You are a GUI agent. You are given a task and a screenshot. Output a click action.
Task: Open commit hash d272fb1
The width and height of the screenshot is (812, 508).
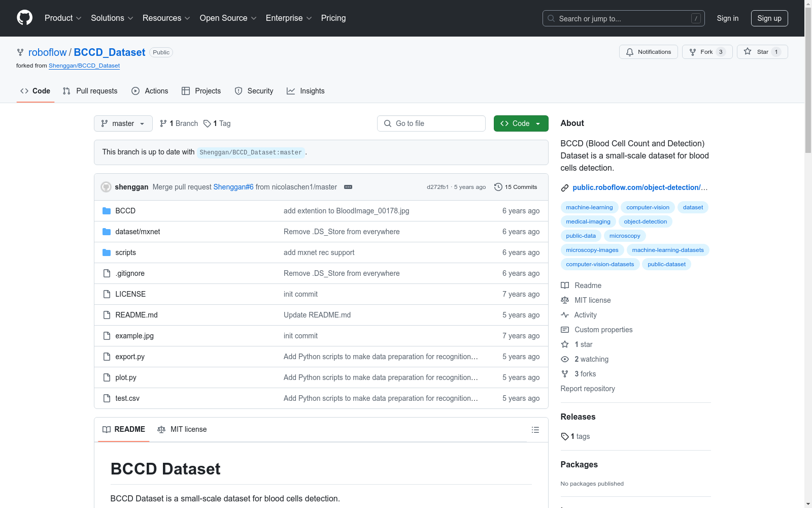click(437, 187)
